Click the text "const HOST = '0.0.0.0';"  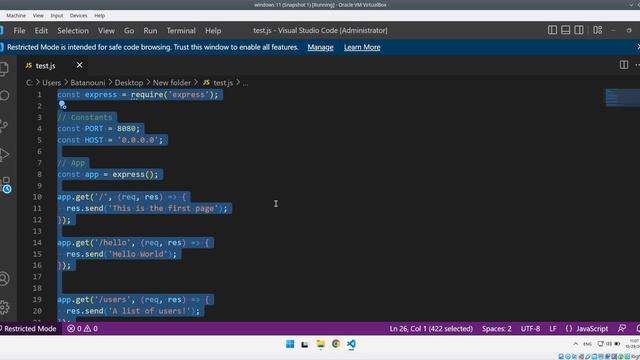point(110,140)
